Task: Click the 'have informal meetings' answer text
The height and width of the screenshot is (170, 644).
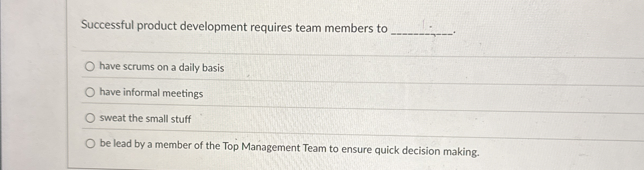Action: coord(151,93)
